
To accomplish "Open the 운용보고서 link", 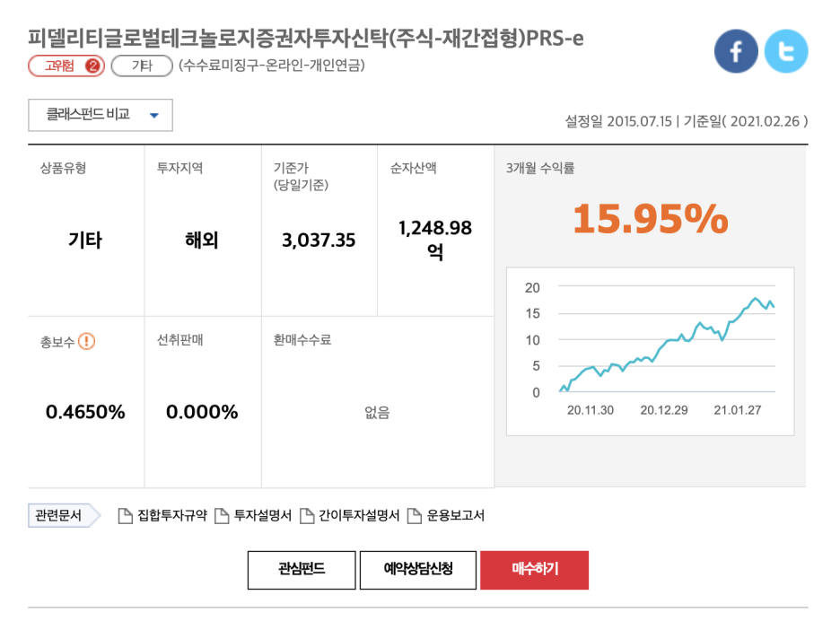I will coord(455,515).
